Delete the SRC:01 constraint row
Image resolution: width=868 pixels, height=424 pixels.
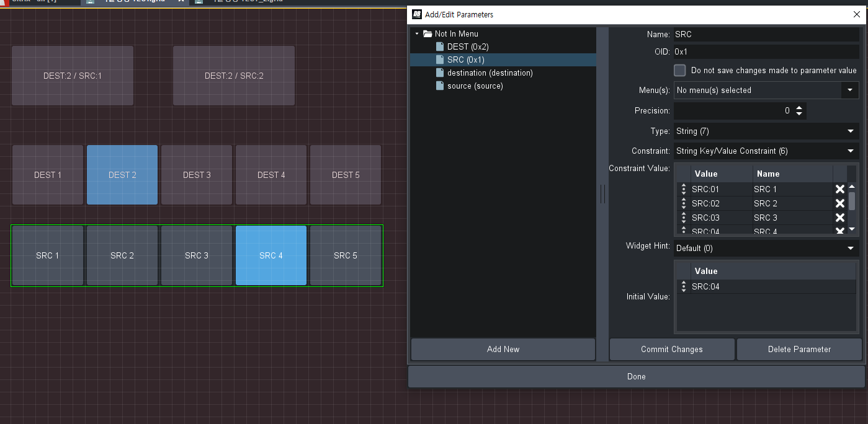[x=839, y=189]
